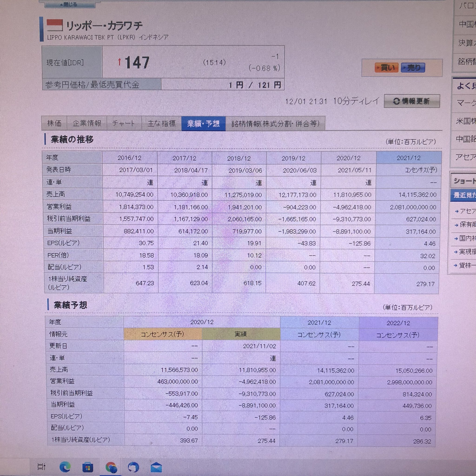Select ショート sidebar header
The height and width of the screenshot is (476, 476).
pyautogui.click(x=464, y=181)
